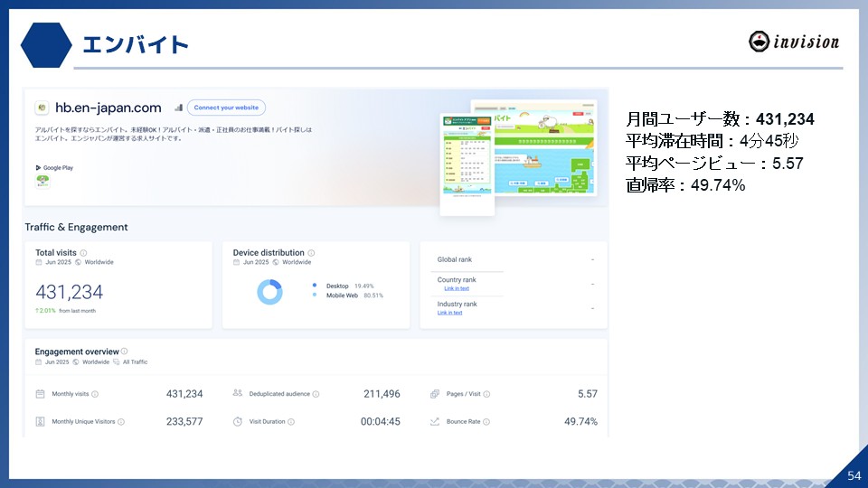Screen dimensions: 868x488
Task: Click globe icon in Device distribution card
Action: pos(276,262)
